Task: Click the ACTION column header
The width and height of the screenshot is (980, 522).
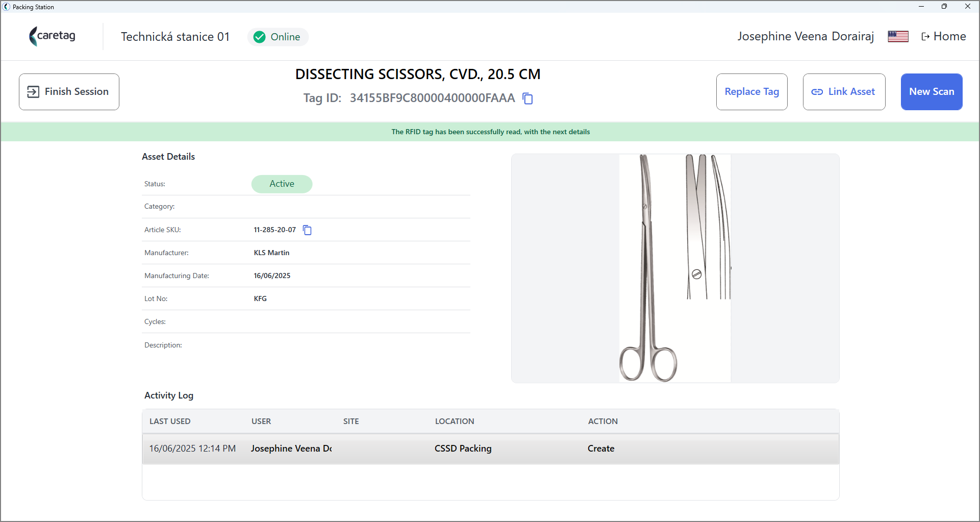Action: click(603, 421)
